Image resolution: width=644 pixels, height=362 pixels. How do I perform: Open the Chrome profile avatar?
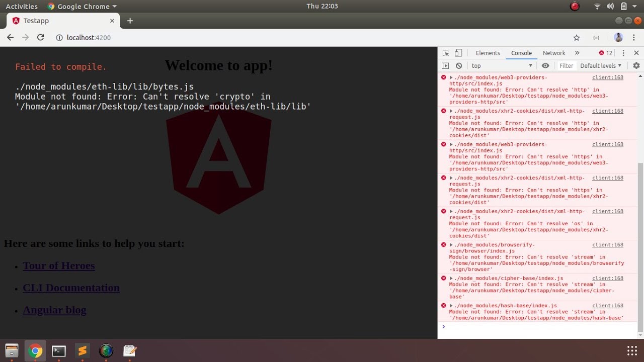619,38
